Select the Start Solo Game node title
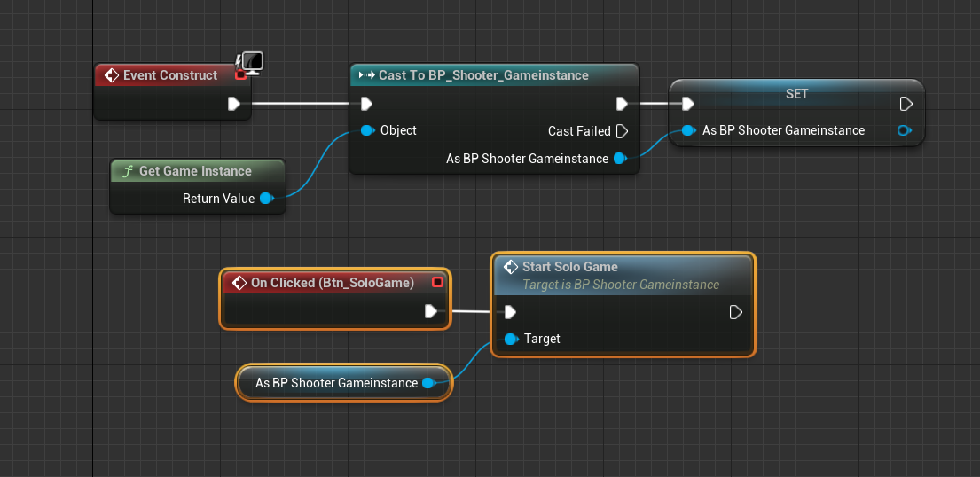 (x=570, y=267)
